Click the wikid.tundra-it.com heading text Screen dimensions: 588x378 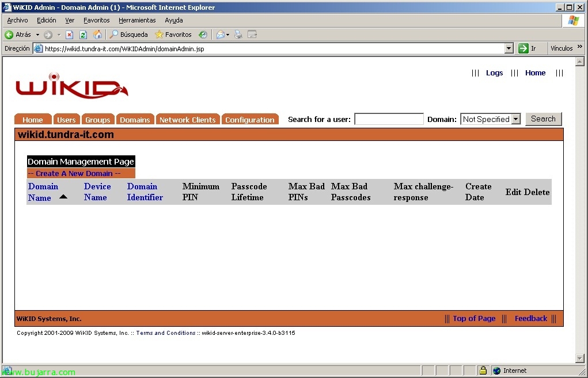click(x=66, y=135)
